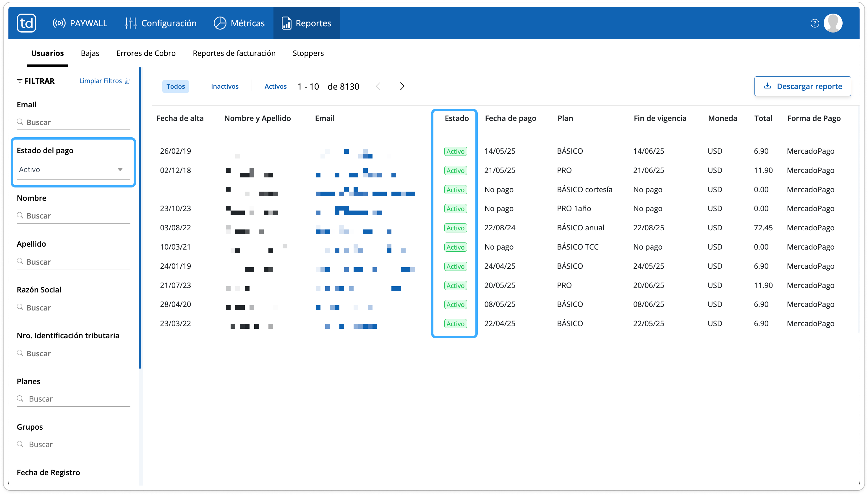Image resolution: width=868 pixels, height=495 pixels.
Task: Open the Stoppers tab
Action: pyautogui.click(x=308, y=53)
